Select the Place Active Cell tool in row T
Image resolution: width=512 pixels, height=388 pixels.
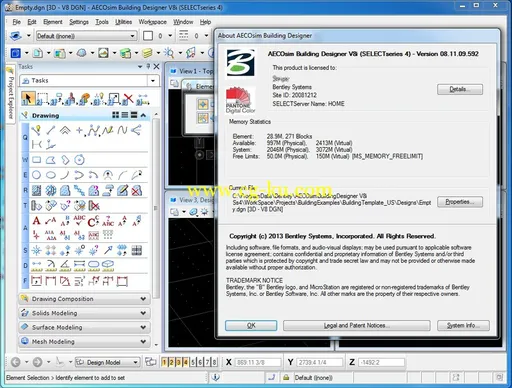coord(36,205)
